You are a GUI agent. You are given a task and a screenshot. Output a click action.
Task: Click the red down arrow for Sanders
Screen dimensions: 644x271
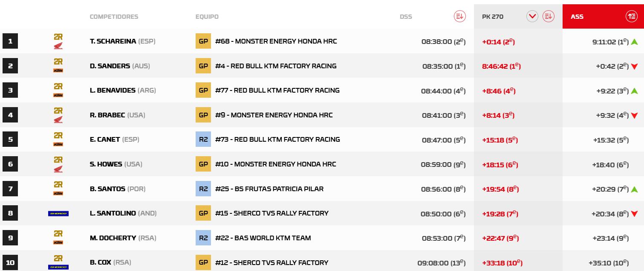click(x=634, y=67)
